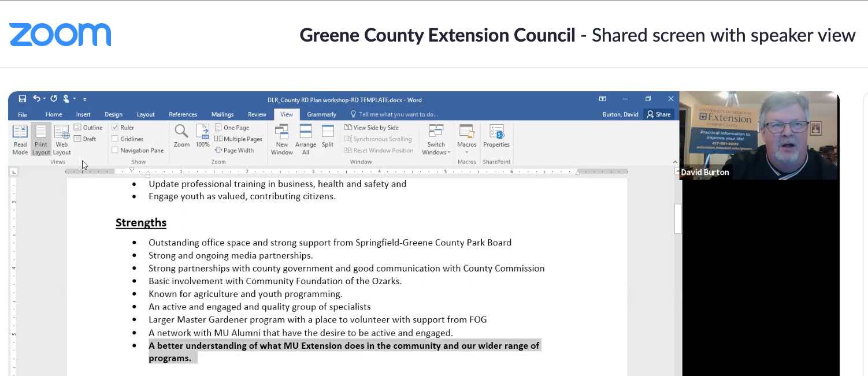Click the document's vertical scrollbar thumb
Screen dimensions: 868x376
(x=678, y=218)
